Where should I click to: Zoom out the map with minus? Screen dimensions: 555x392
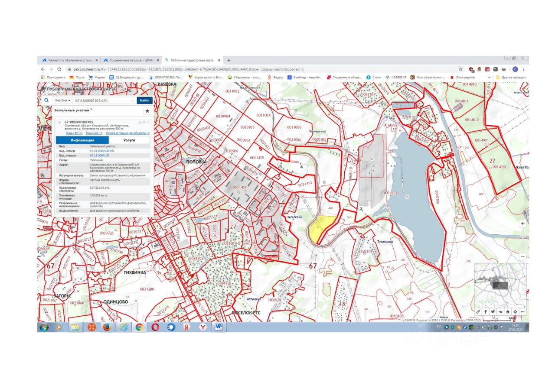click(x=522, y=256)
